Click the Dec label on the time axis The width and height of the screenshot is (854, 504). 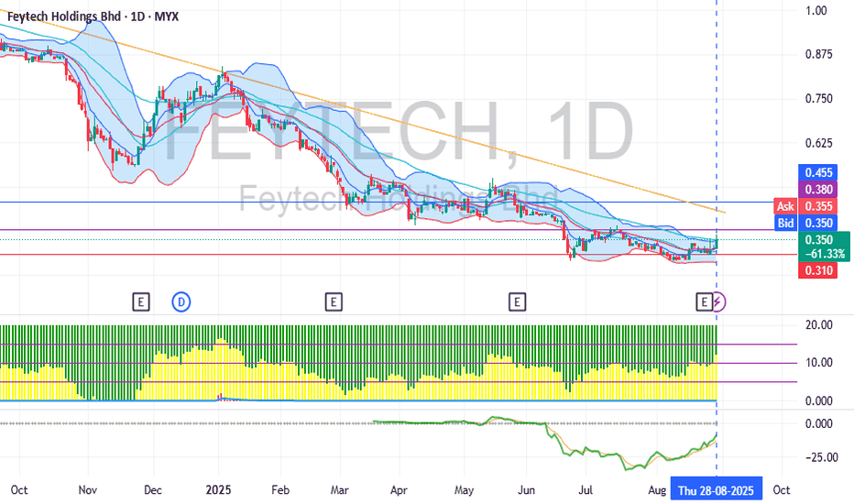click(x=153, y=490)
